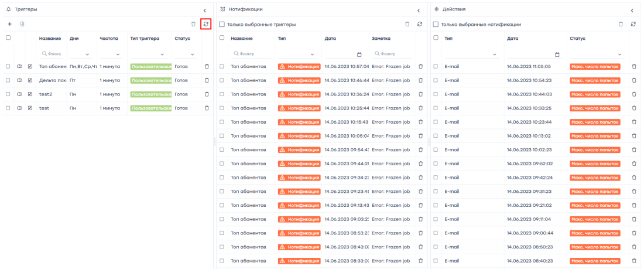
Task: Click trash icon in Нотификации toolbar
Action: coord(407,24)
